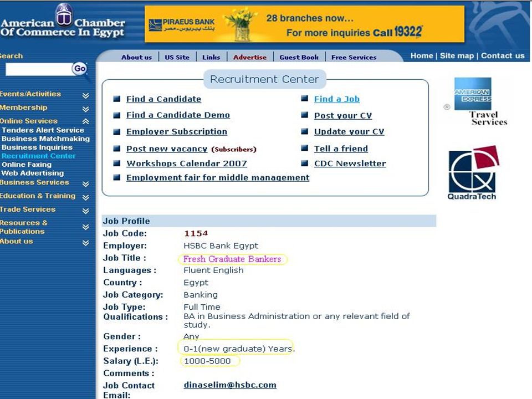The image size is (532, 399).
Task: Click the employer HSBC Bank Egypt
Action: point(221,245)
